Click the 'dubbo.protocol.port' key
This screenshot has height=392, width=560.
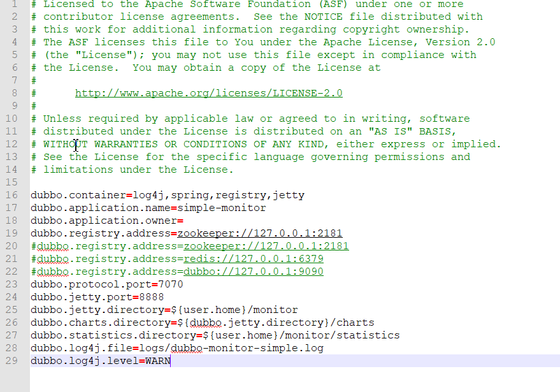click(x=91, y=284)
